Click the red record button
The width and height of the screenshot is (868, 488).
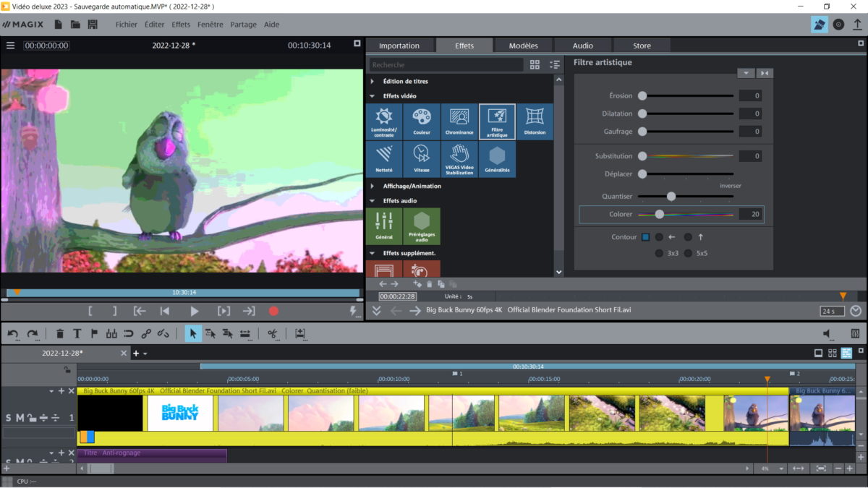(273, 311)
